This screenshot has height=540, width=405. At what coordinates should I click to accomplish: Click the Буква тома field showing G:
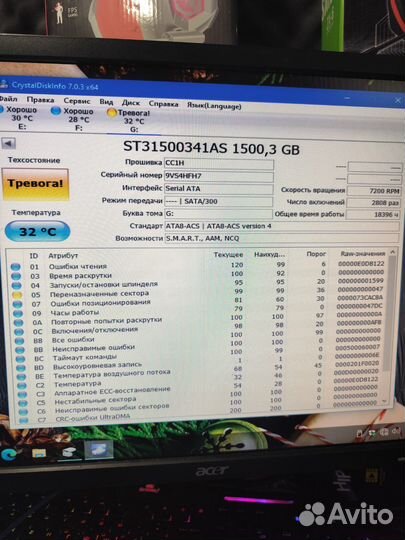[x=218, y=214]
